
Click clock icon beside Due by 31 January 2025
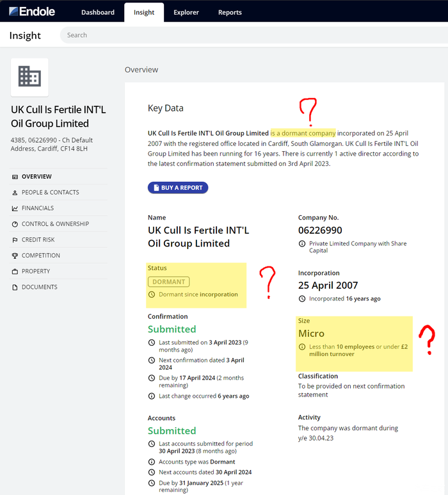[x=152, y=483]
